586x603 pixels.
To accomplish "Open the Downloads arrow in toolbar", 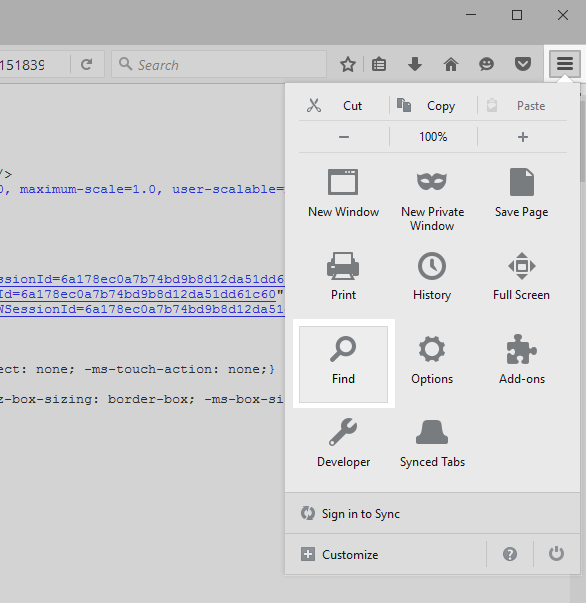I will point(415,64).
